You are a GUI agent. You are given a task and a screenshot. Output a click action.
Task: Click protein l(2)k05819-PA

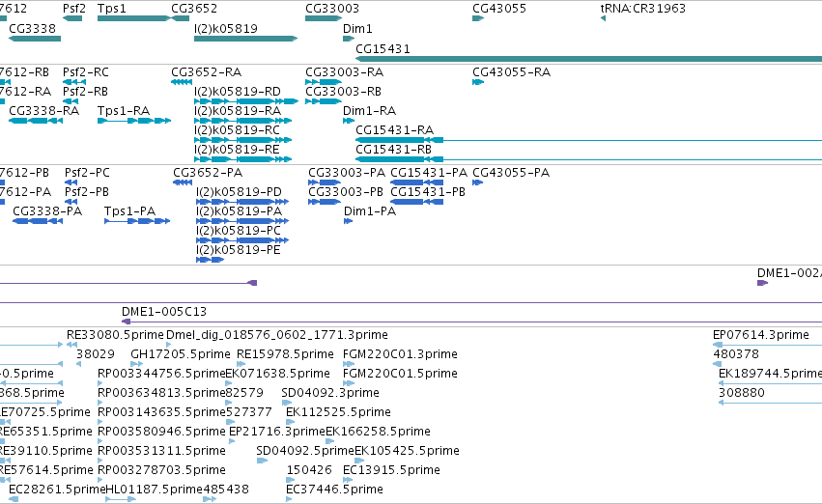pyautogui.click(x=239, y=211)
